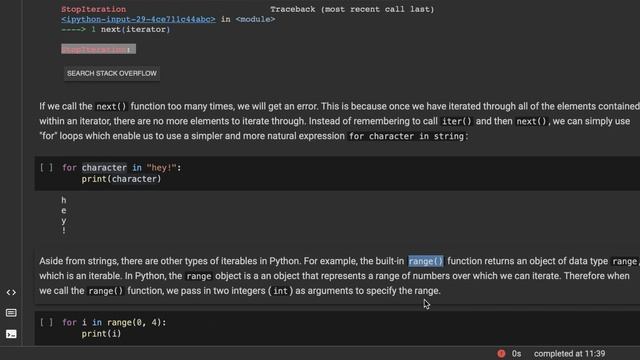Click Search Stack Overflow button
Screen dimensions: 640x360
point(112,73)
